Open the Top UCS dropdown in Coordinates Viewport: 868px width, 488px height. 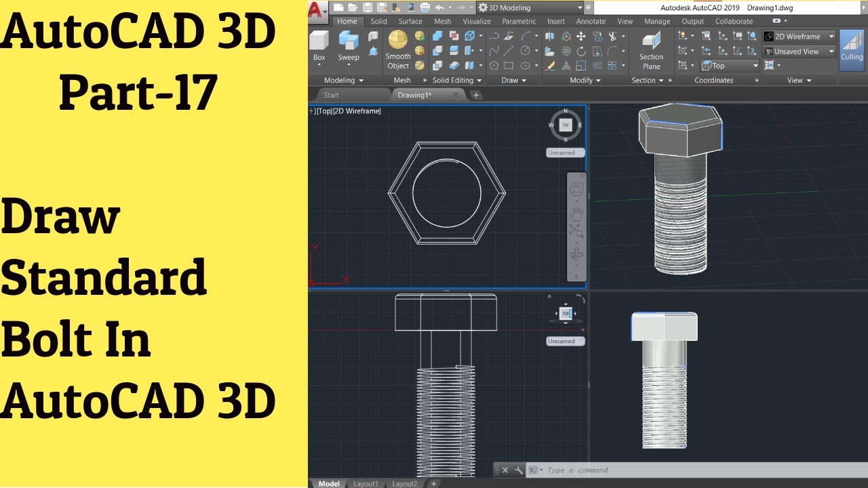coord(729,66)
